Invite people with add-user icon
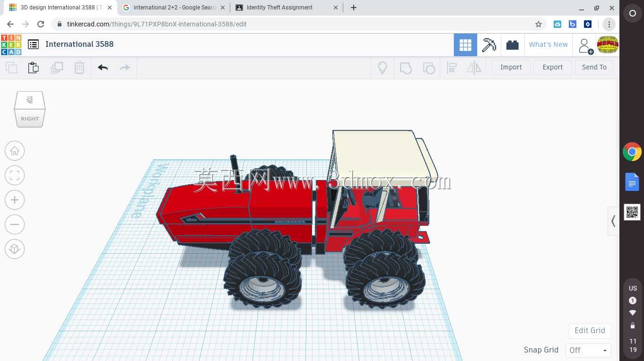Image resolution: width=644 pixels, height=361 pixels. [x=585, y=46]
